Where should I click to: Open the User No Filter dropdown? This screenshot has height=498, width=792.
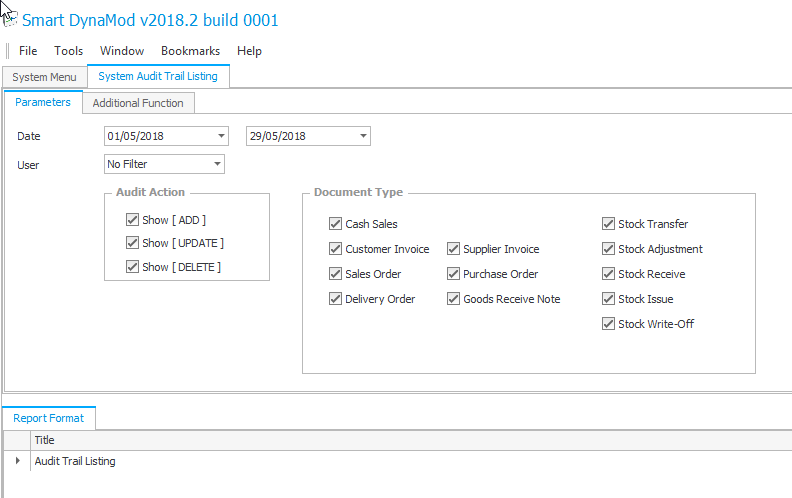click(x=217, y=164)
